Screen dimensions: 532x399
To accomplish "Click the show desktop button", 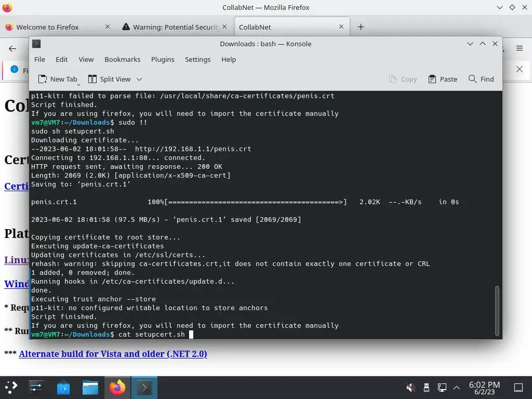I will 518,388.
